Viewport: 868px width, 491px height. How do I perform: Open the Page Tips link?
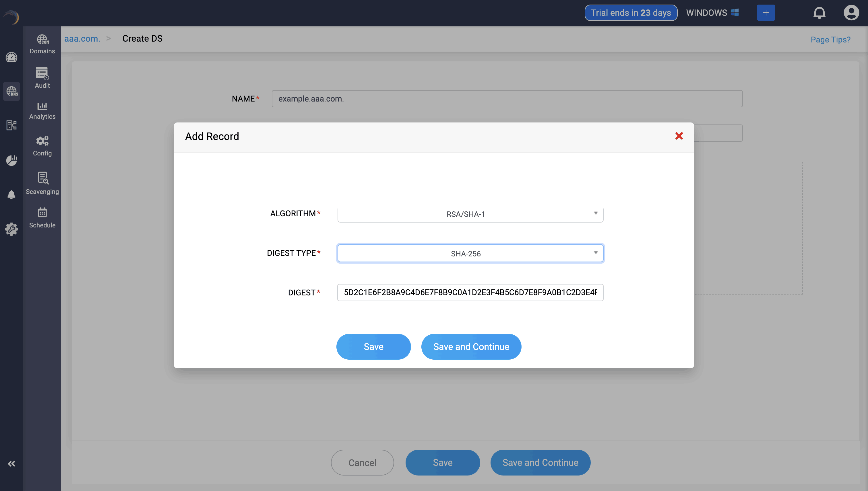830,40
